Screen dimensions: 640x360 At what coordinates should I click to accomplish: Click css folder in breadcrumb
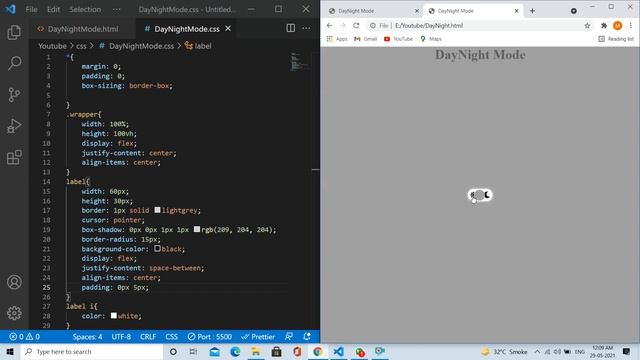click(81, 46)
